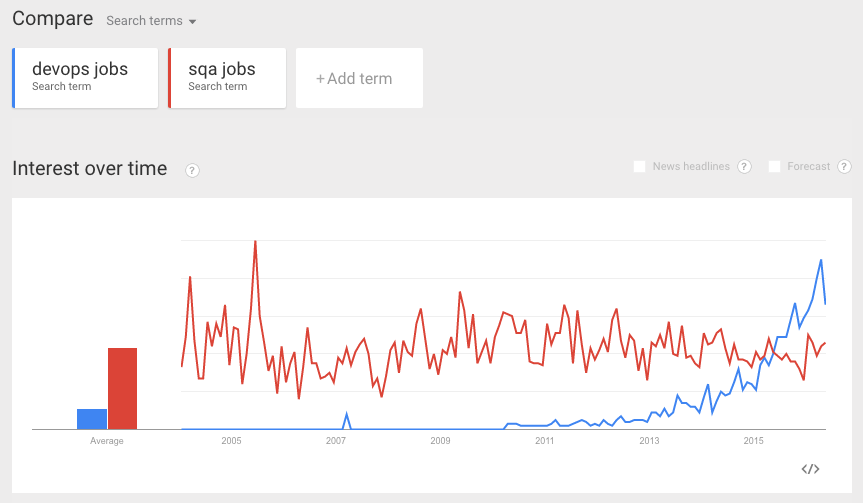Click the help icon next to News headlines
Screen dimensions: 863x503
744,166
